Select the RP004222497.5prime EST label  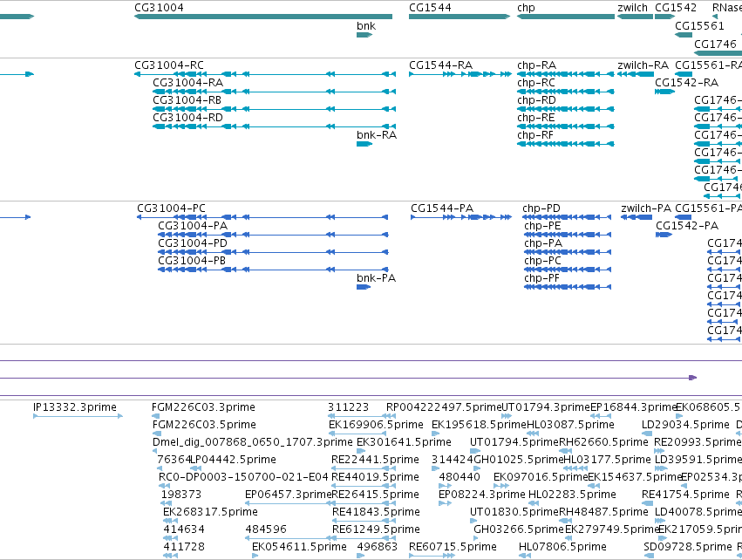[x=444, y=407]
